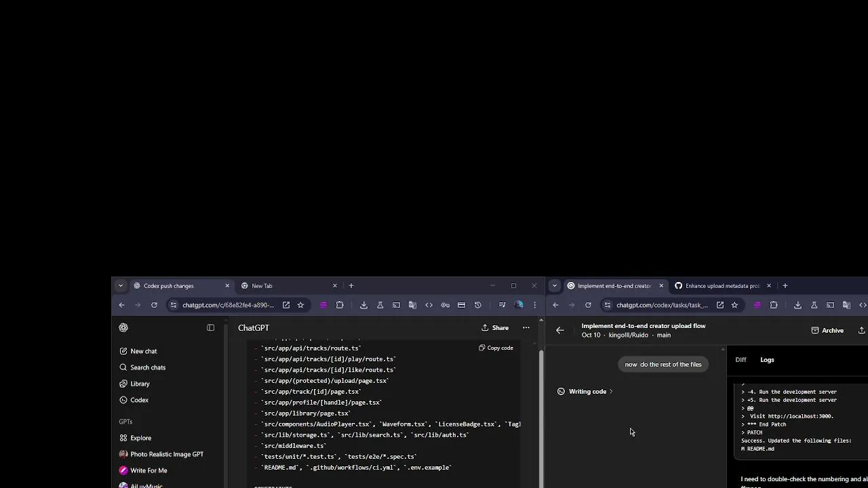
Task: Click the left window vertical scrollbar
Action: 540,420
